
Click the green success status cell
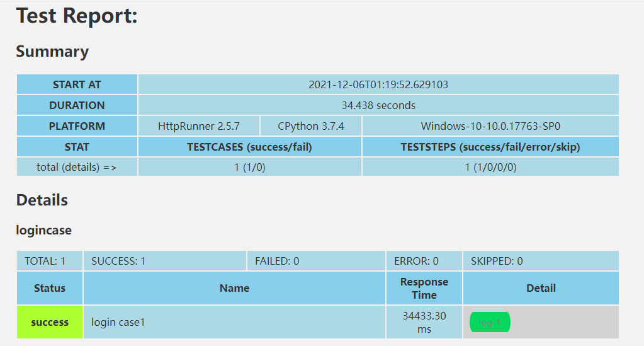click(x=50, y=322)
